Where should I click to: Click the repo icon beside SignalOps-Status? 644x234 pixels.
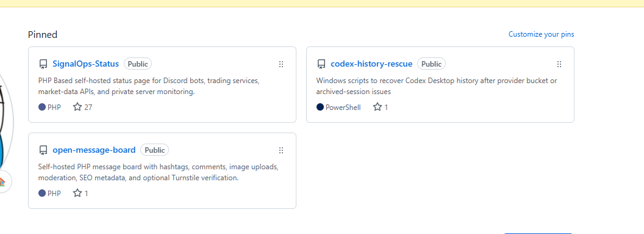43,64
